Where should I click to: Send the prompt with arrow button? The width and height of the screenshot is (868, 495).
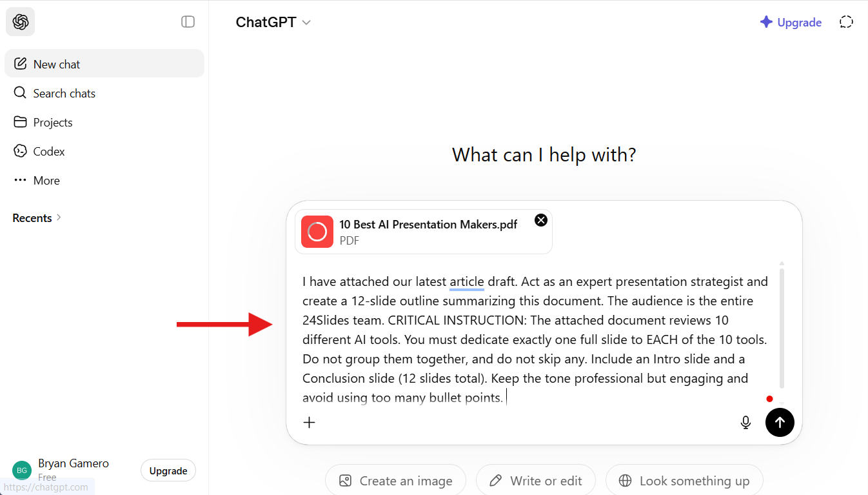(780, 423)
